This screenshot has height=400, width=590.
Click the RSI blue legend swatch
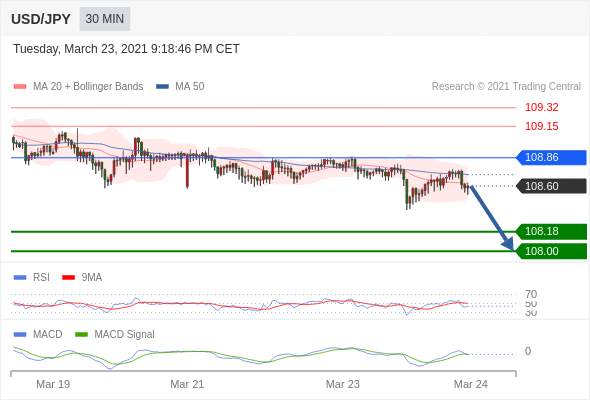click(20, 278)
